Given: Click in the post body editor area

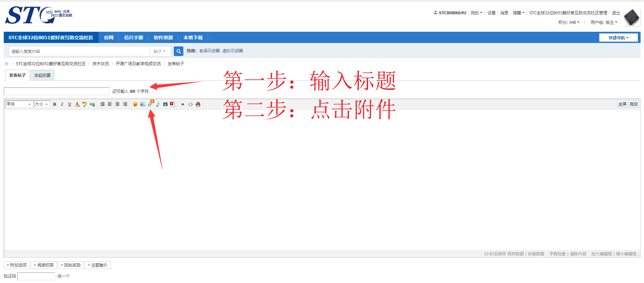Looking at the screenshot, I should [x=322, y=180].
